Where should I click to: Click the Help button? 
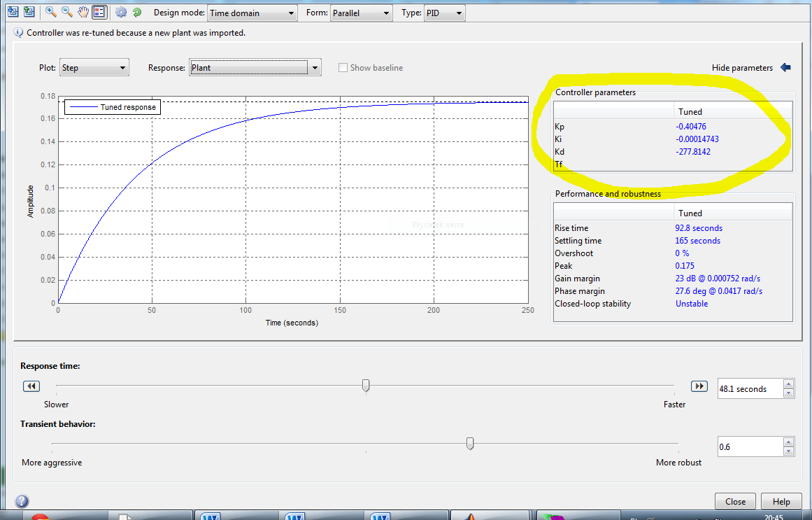pyautogui.click(x=781, y=501)
